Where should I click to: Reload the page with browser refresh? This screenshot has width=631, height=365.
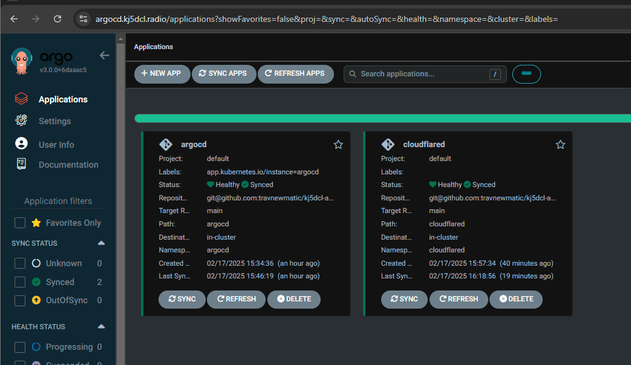[58, 19]
